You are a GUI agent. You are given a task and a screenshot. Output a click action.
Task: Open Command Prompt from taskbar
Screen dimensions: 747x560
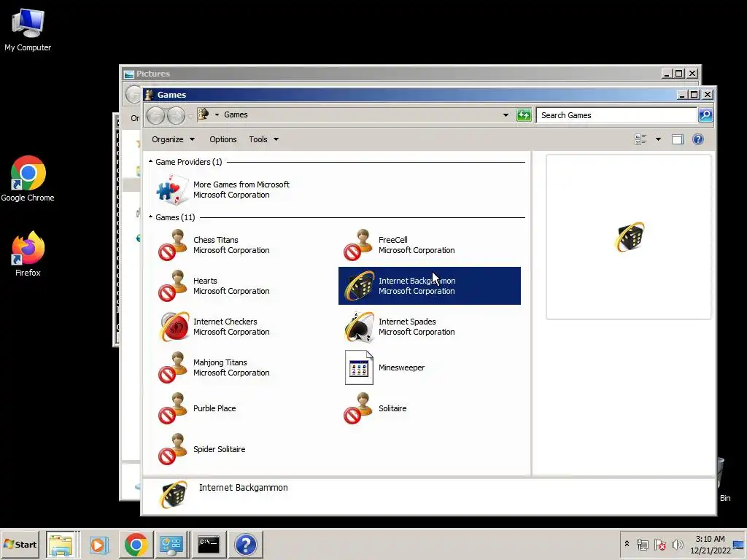point(209,544)
